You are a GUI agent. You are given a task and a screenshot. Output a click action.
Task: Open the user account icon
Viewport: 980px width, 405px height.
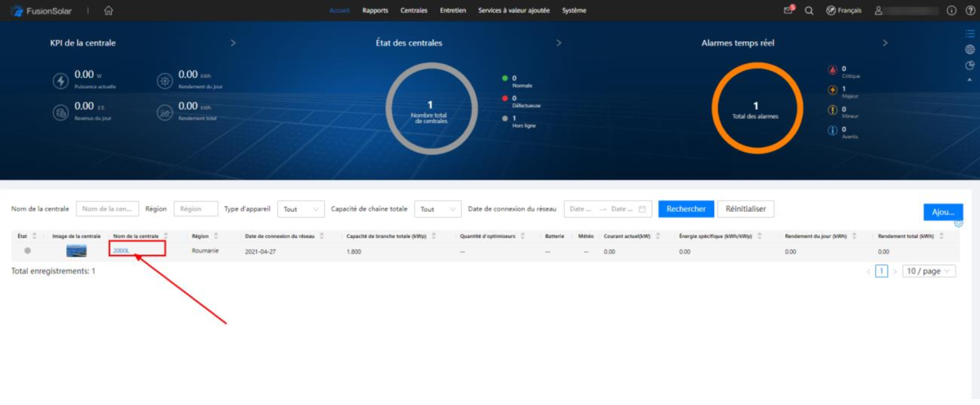coord(878,10)
